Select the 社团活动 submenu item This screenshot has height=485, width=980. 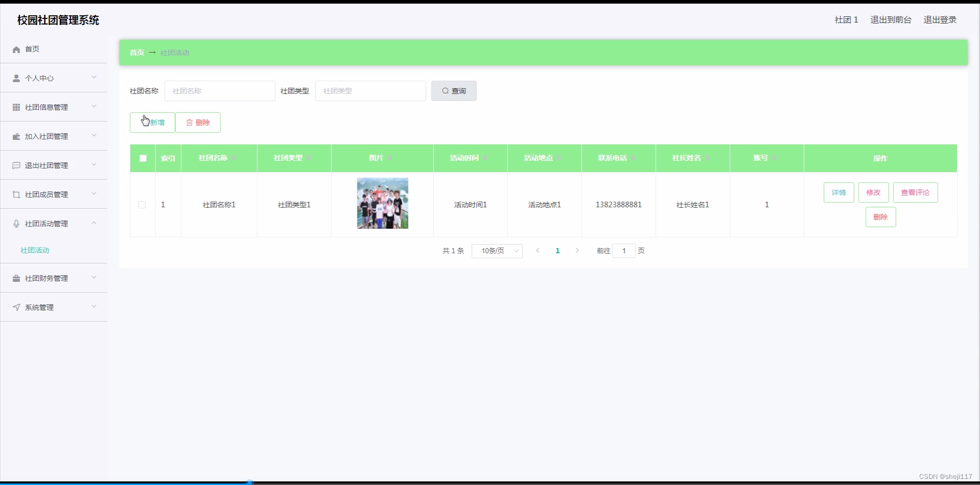coord(34,250)
